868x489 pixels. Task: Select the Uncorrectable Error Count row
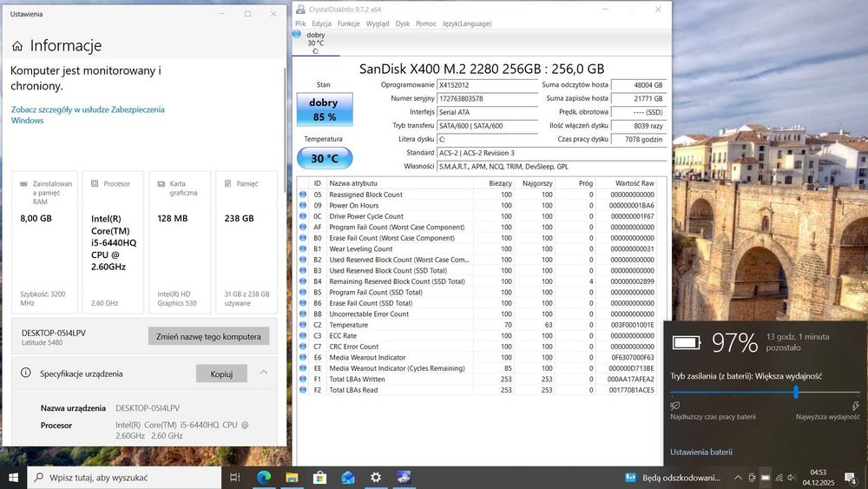(x=477, y=314)
